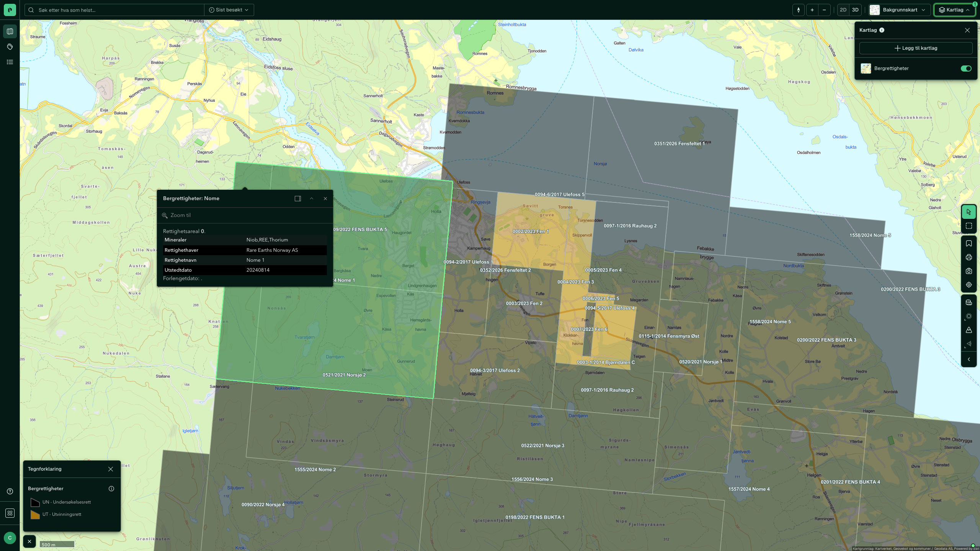
Task: Zoom in with the plus button
Action: pyautogui.click(x=812, y=10)
